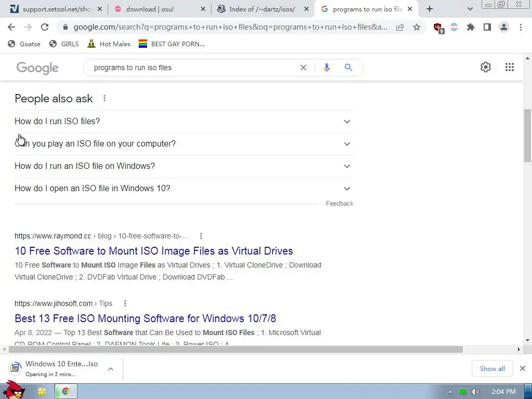This screenshot has width=532, height=399.
Task: Open 10 Free Software to Mount ISO link
Action: (x=154, y=251)
